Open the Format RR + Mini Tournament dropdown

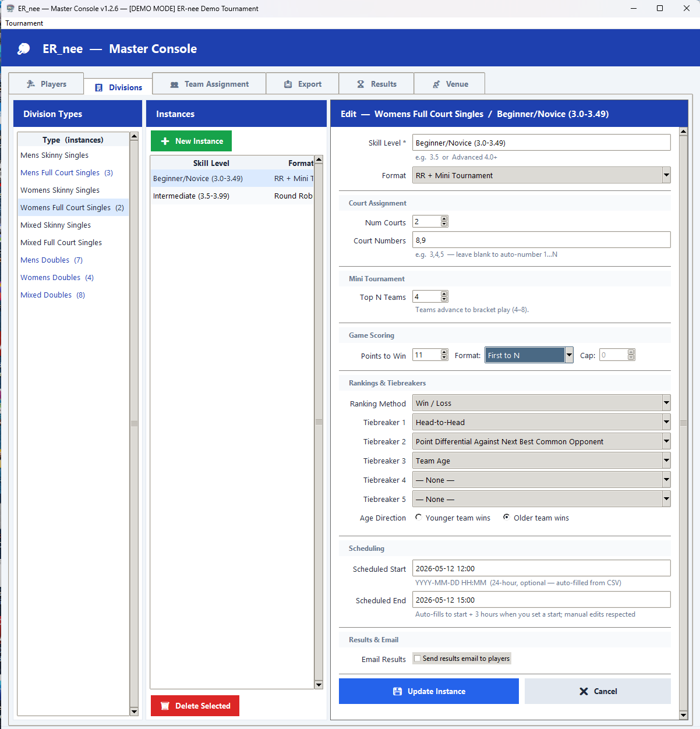542,175
